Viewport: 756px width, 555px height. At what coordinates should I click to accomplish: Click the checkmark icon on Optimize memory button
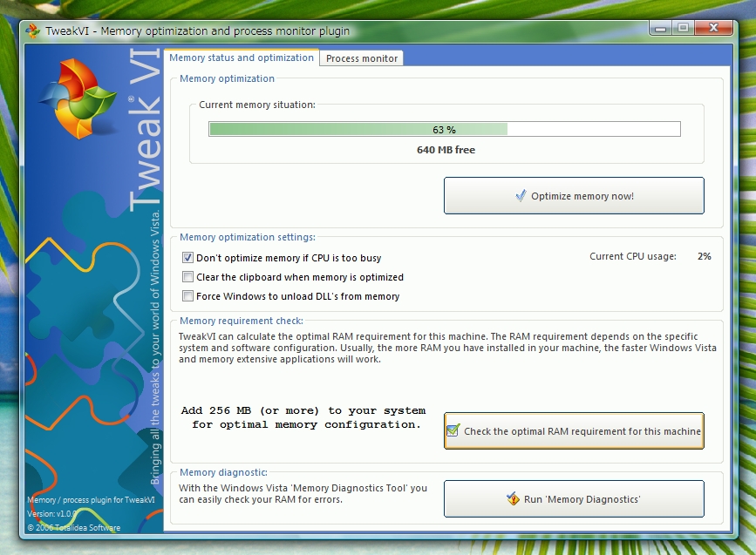[521, 195]
